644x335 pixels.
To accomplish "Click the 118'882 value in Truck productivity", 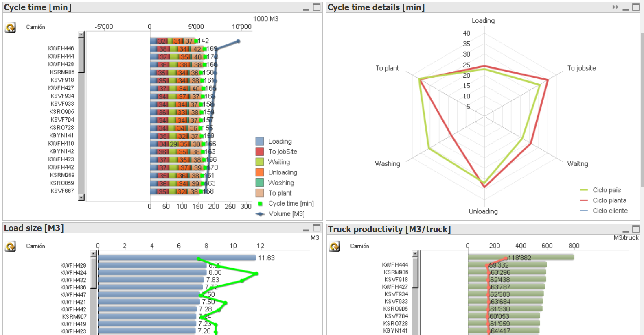I will click(519, 258).
